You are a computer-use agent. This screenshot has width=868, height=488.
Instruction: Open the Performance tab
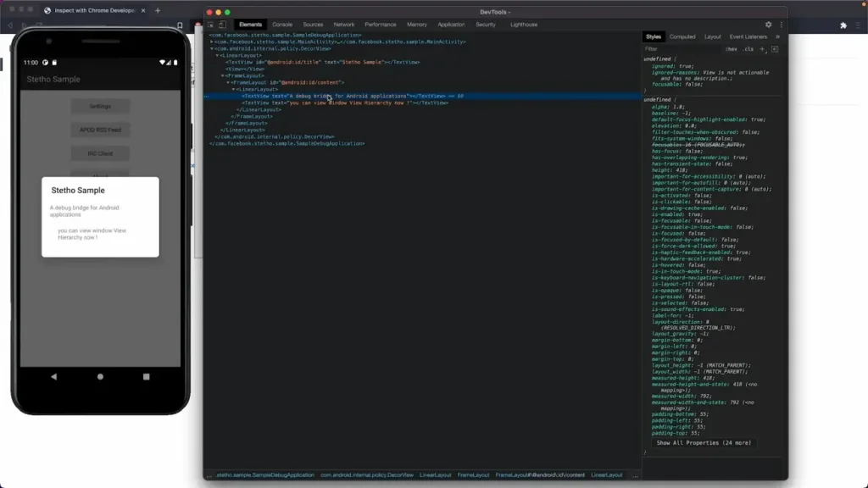pos(381,25)
